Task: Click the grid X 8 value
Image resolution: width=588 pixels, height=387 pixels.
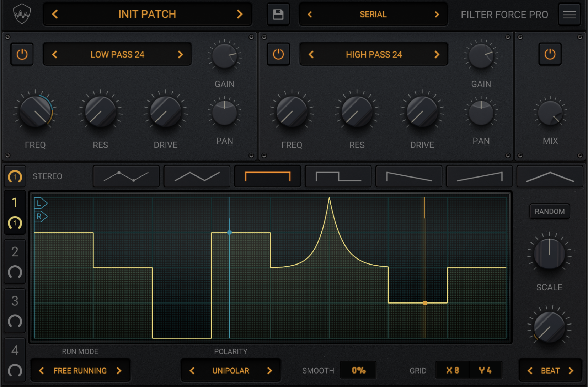Action: [x=453, y=370]
